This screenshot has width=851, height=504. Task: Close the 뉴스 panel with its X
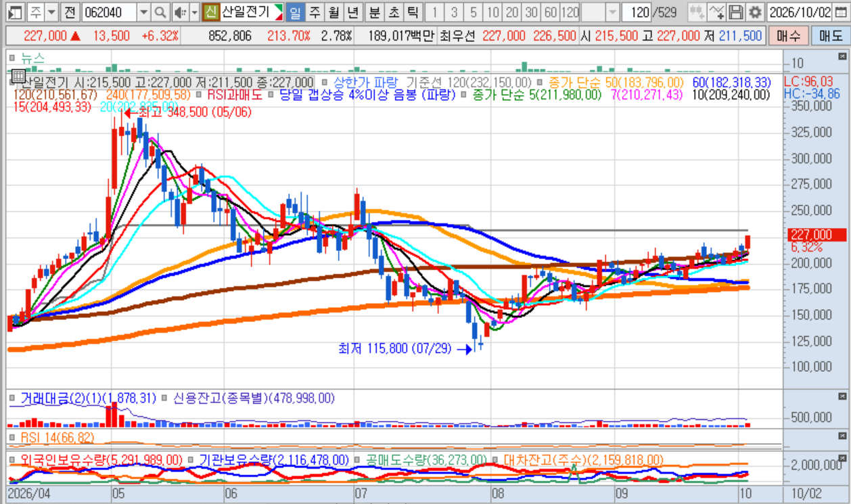(x=842, y=57)
